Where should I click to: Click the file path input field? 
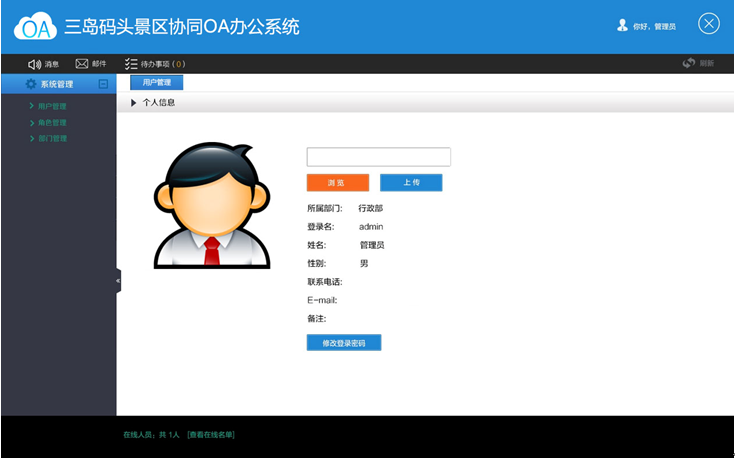pos(378,157)
